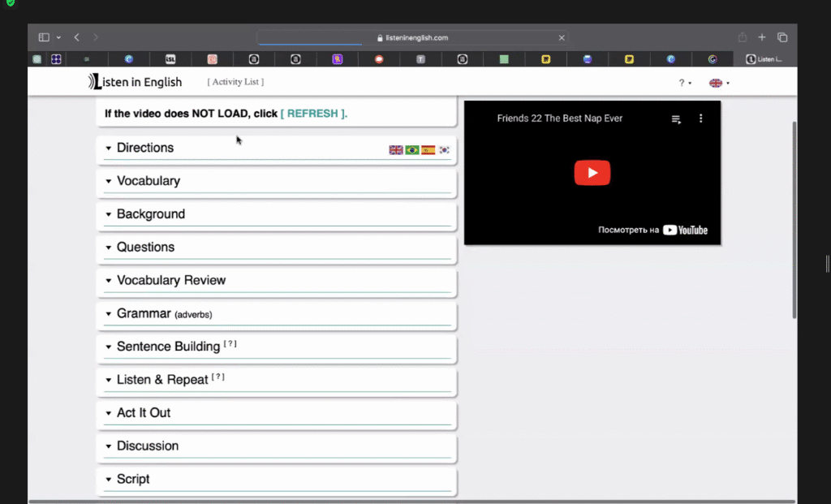Open the video's three-dot more options menu
This screenshot has height=504, width=831.
tap(700, 118)
